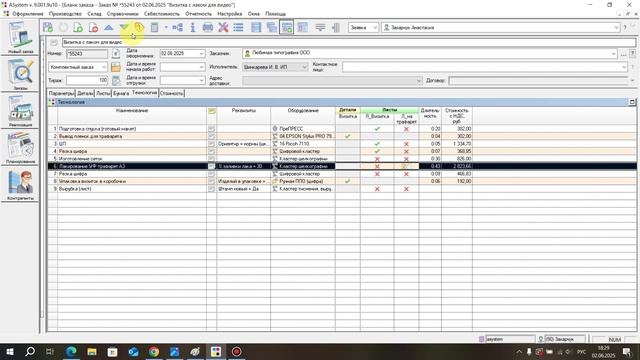Select the ПреПРЕСС equipment cell
The image size is (640, 360).
point(303,129)
